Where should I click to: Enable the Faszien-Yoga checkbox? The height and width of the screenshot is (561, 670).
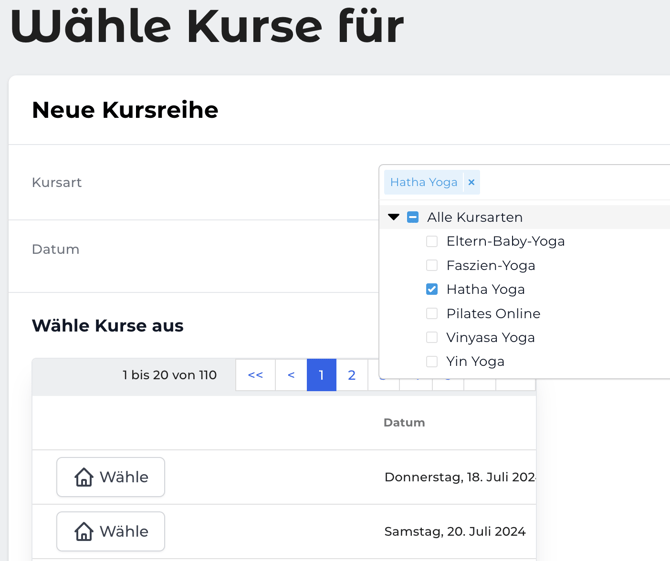click(432, 265)
